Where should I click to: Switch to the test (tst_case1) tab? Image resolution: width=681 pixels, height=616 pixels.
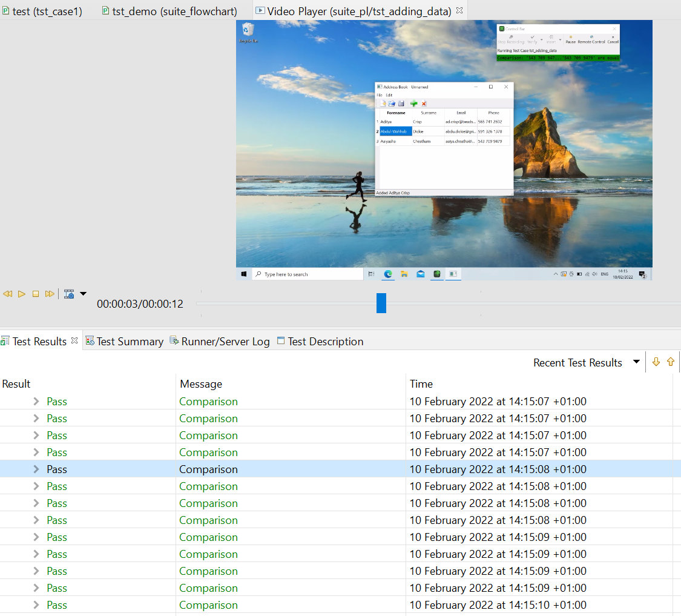point(42,12)
